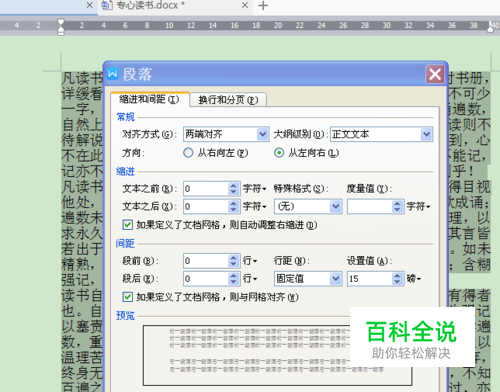Select the 从左向右 direction radio button
Screen dimensions: 500x392
pos(279,153)
